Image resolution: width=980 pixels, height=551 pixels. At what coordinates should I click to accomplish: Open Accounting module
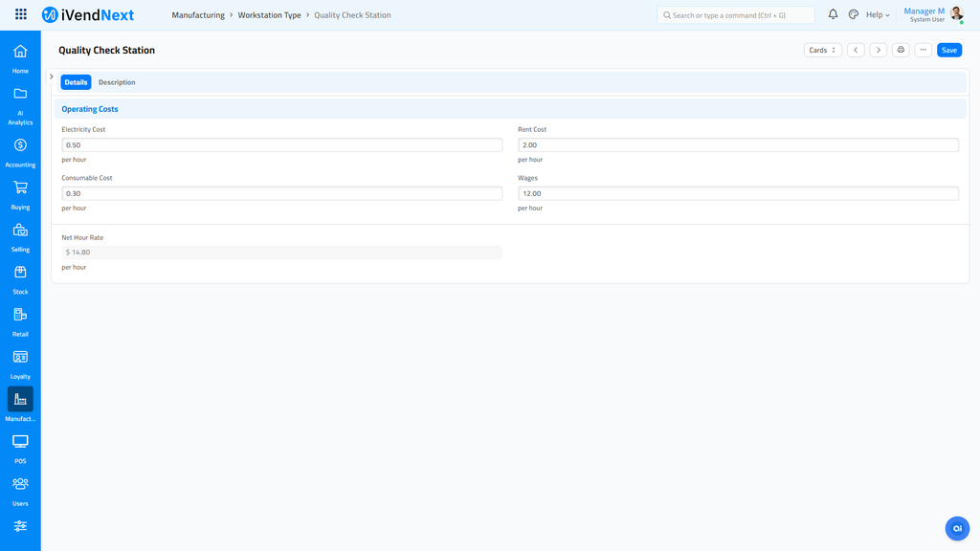point(20,153)
